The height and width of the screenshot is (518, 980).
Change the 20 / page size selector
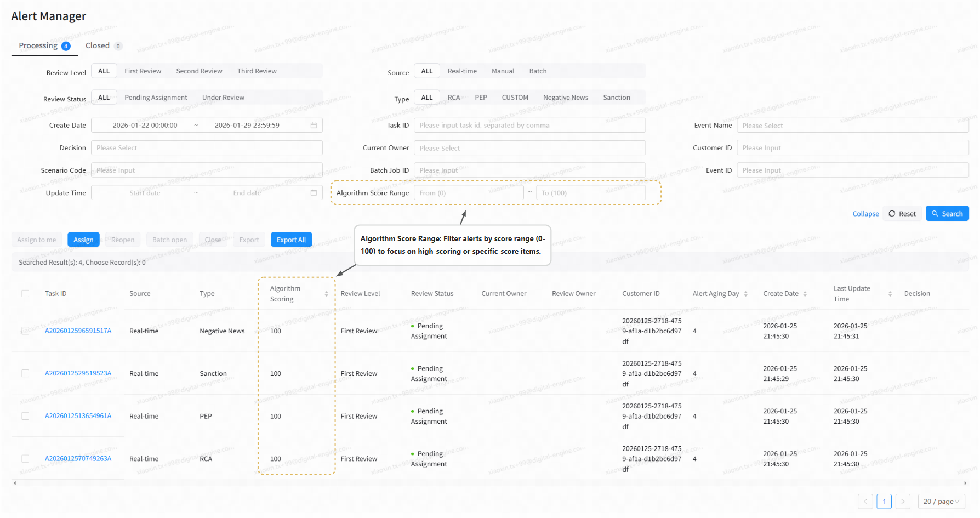[x=941, y=502]
